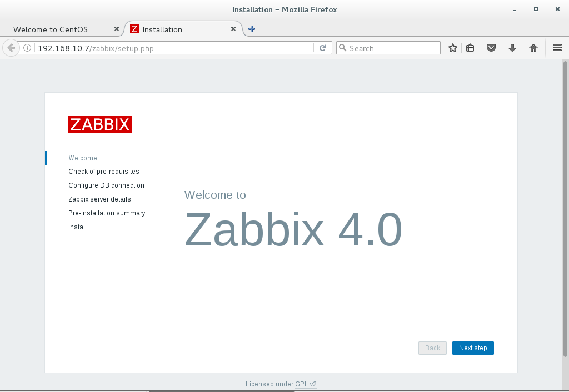The width and height of the screenshot is (569, 392).
Task: Open a new browser tab
Action: click(251, 29)
